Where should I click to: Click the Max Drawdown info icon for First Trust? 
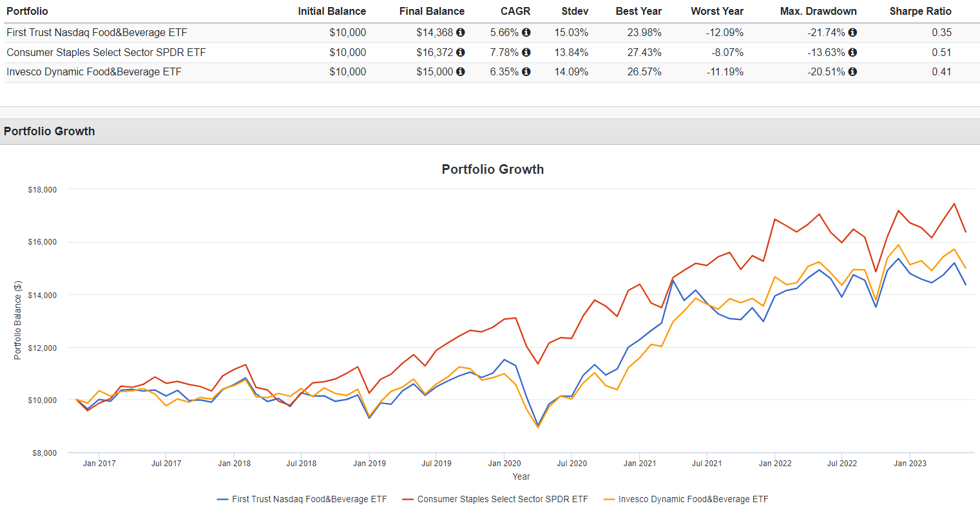pos(852,32)
